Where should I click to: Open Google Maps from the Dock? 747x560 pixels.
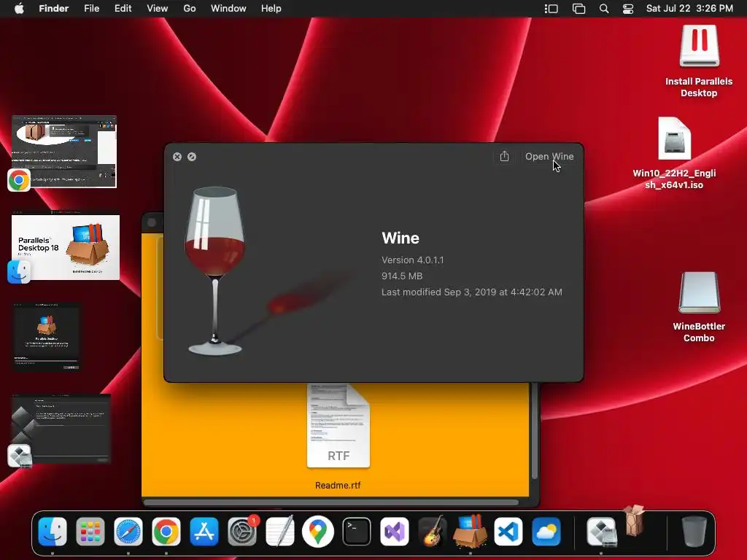pyautogui.click(x=318, y=532)
